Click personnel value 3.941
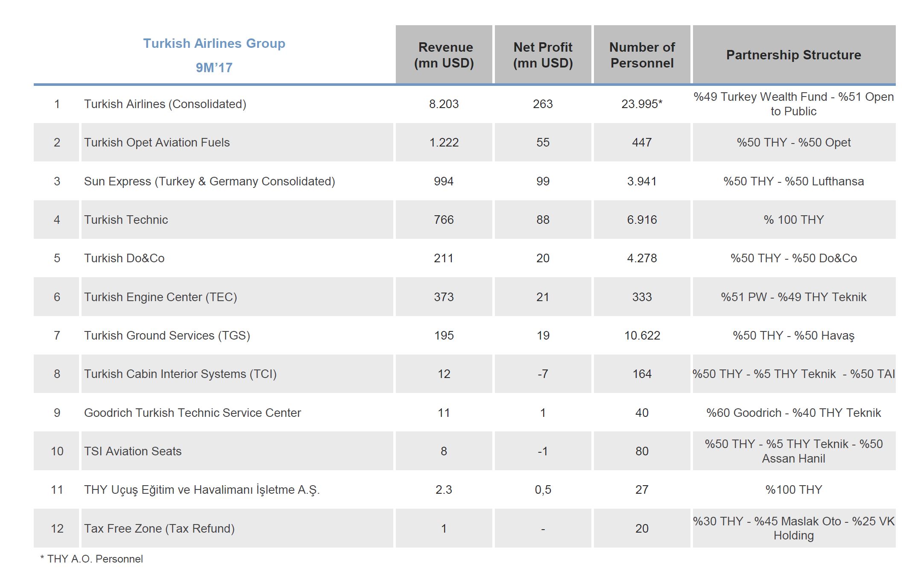 click(x=642, y=182)
